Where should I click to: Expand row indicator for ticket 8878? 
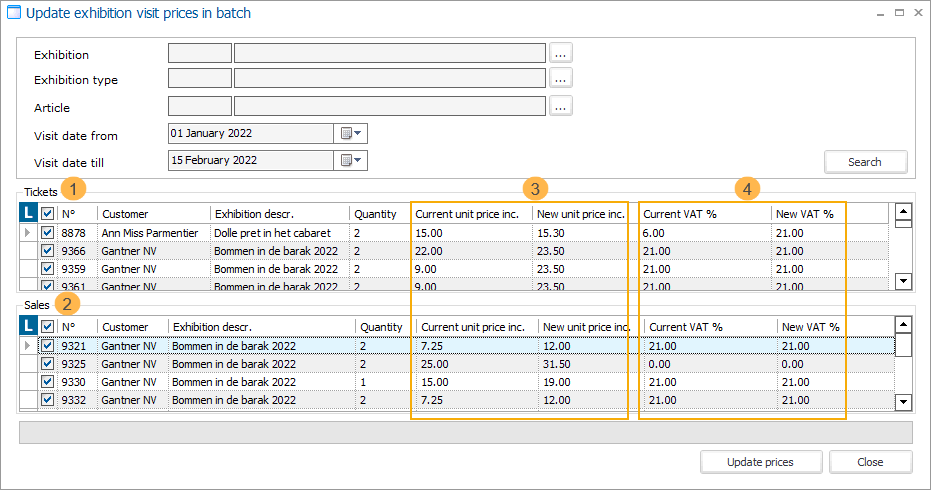click(x=28, y=233)
